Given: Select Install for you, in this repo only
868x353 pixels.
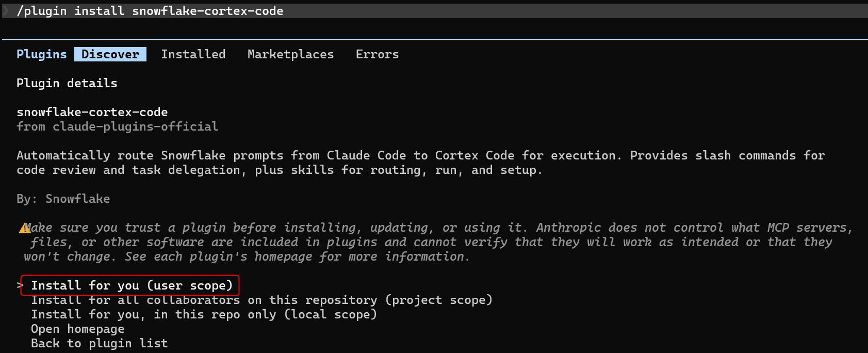Looking at the screenshot, I should pyautogui.click(x=204, y=314).
